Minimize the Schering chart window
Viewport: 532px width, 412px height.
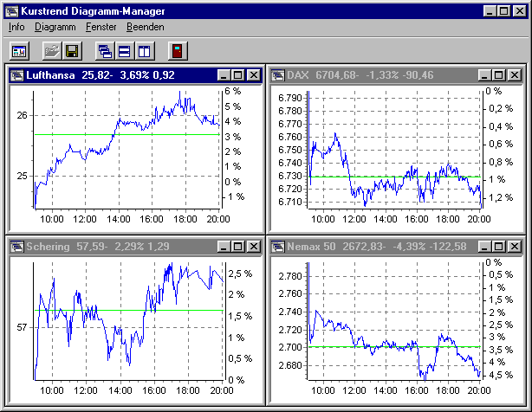tap(224, 247)
